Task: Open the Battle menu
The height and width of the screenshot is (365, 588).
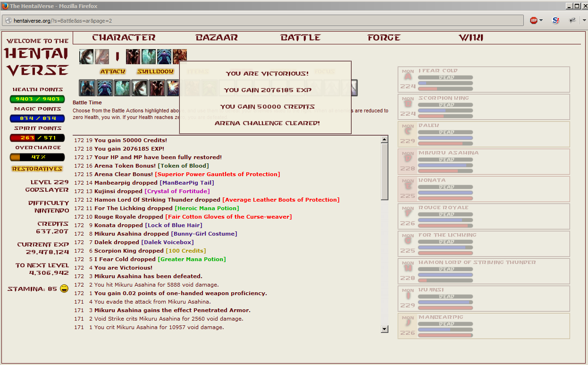Action: click(x=301, y=38)
